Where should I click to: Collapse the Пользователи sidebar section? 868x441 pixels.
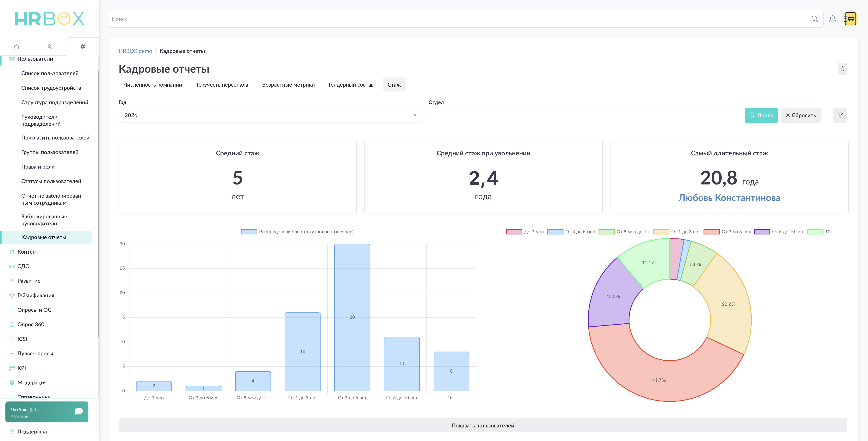click(x=35, y=59)
